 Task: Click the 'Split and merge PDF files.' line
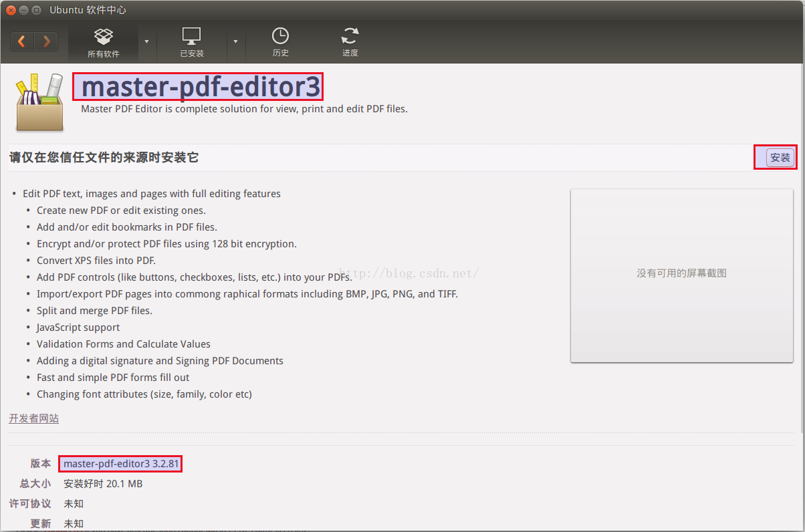click(94, 311)
